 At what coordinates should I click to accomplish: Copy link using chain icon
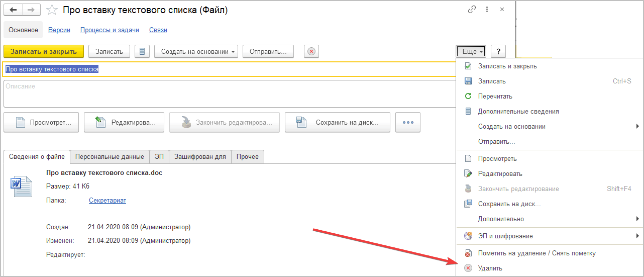tap(472, 10)
